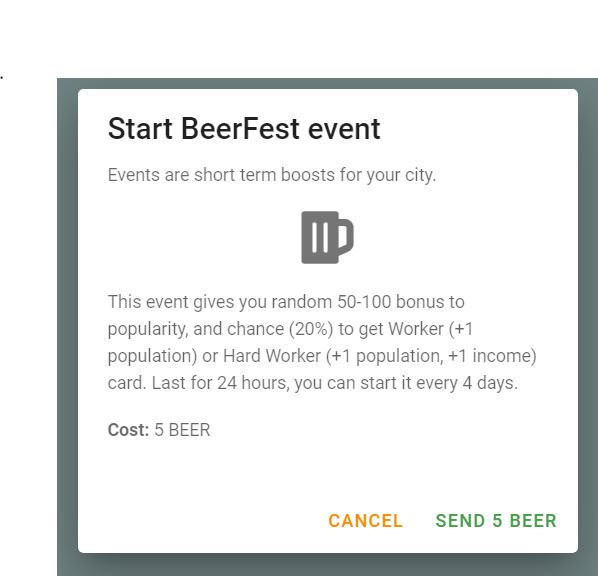Click the word 'popularity,' in the description
This screenshot has width=598, height=576.
[x=148, y=329]
